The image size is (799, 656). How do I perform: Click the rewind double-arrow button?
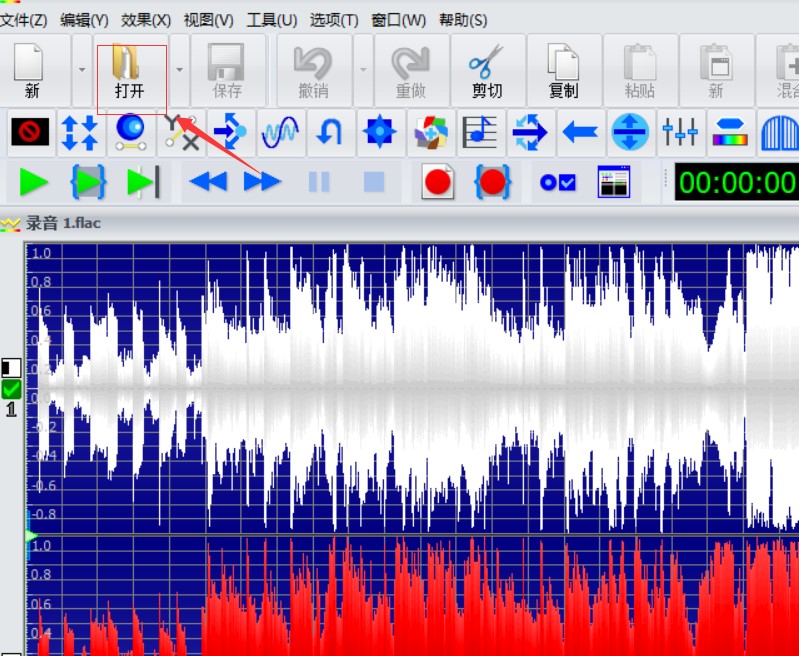click(208, 182)
